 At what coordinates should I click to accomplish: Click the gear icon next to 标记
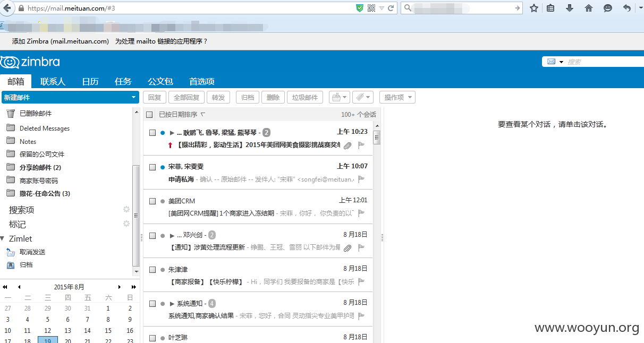pos(126,224)
